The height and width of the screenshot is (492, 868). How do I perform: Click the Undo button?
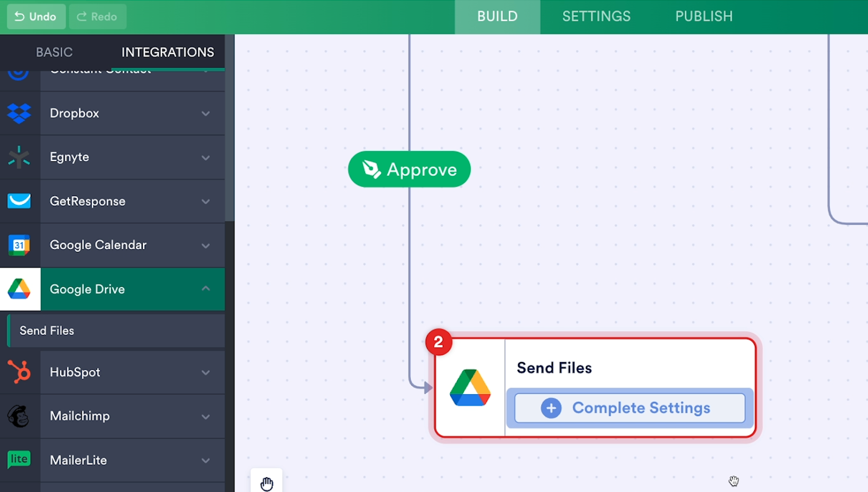(36, 16)
